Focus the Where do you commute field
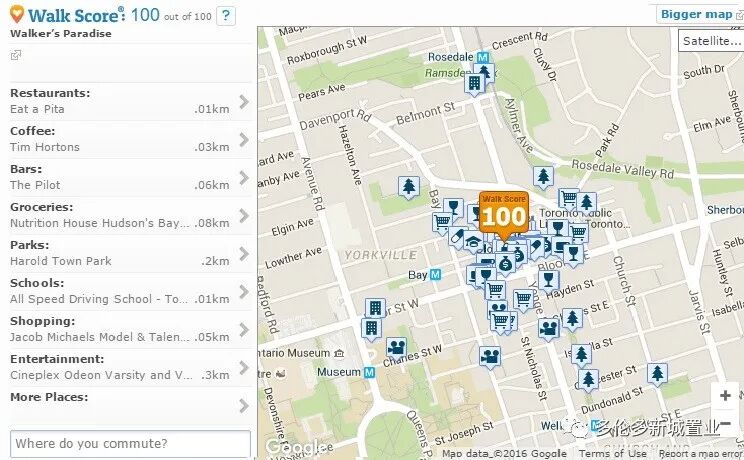 pos(130,444)
